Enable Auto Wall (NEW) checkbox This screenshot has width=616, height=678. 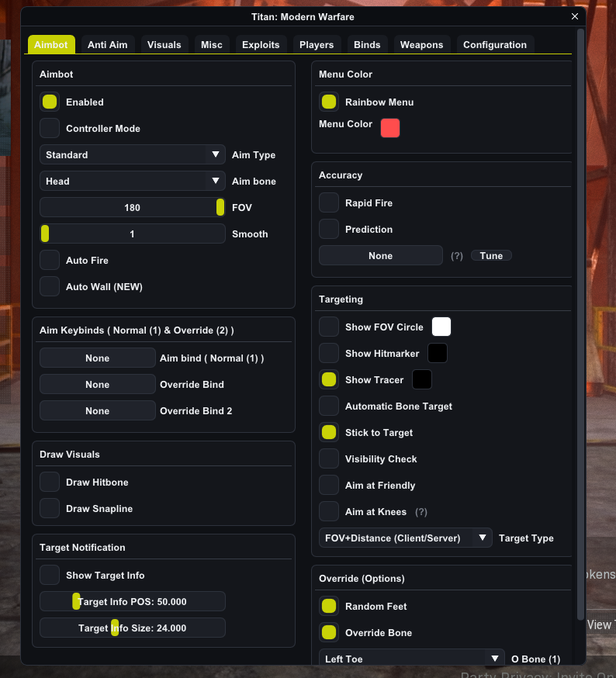(x=50, y=287)
